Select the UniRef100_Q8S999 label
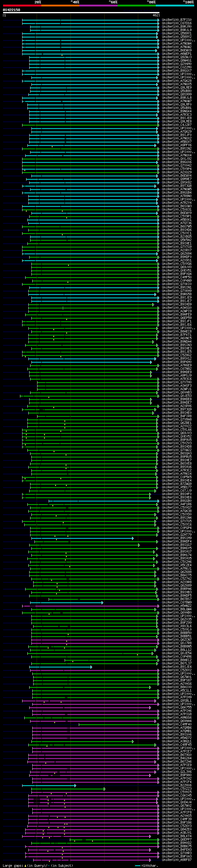Viewport: 197px width, 868px height. tap(177, 94)
